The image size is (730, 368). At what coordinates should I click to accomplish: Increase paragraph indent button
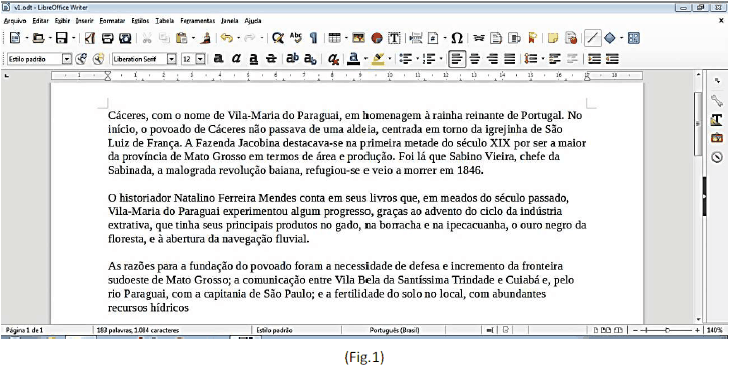[x=594, y=59]
